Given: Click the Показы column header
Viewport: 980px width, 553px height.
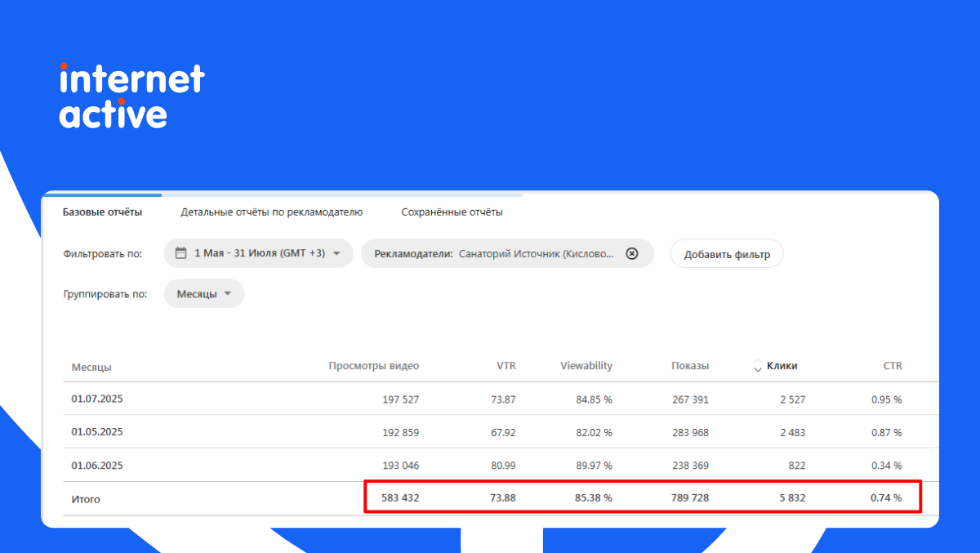Looking at the screenshot, I should 689,366.
